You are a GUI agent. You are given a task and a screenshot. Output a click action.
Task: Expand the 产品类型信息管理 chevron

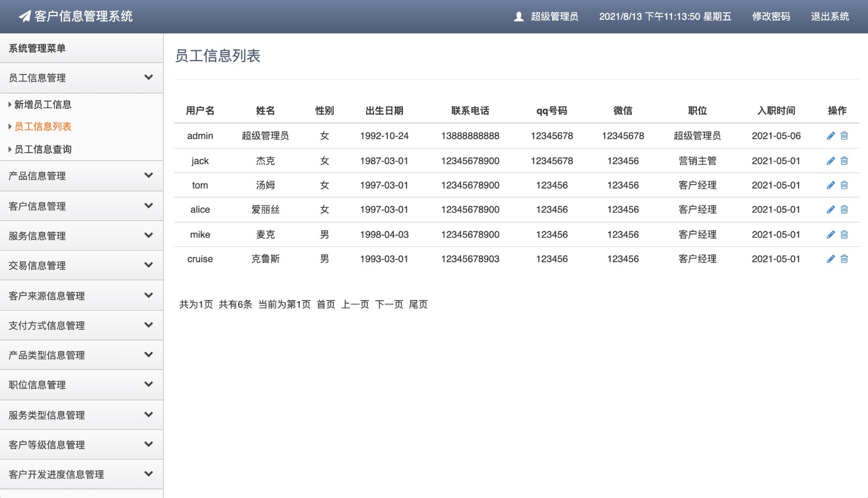[149, 355]
